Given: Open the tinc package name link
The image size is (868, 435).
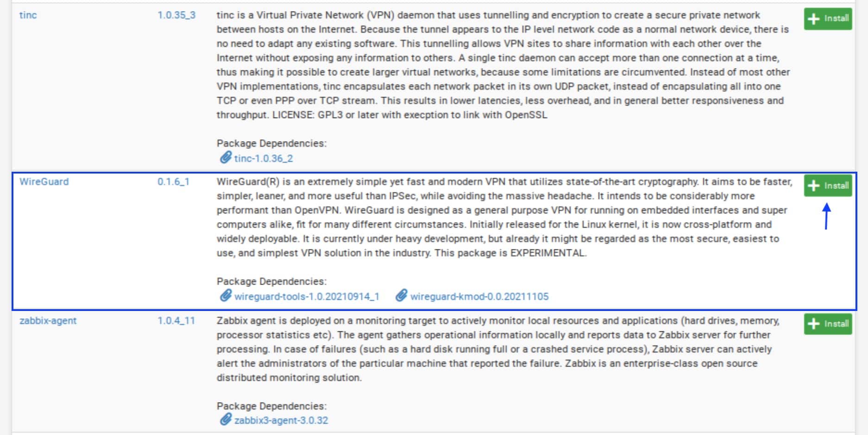Looking at the screenshot, I should coord(28,15).
